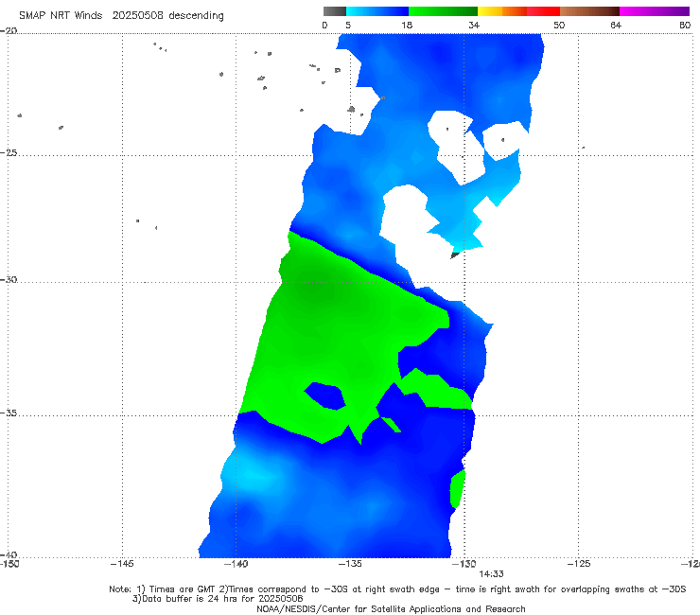
Task: Pick the gray 0–5 segment of color bar
Action: [x=335, y=11]
